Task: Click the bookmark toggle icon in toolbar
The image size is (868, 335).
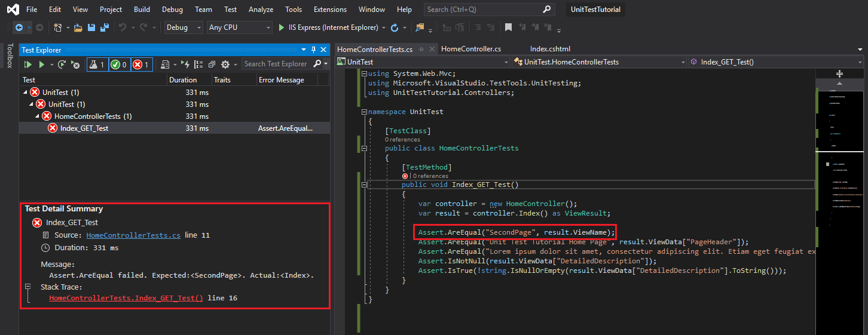Action: tap(508, 27)
